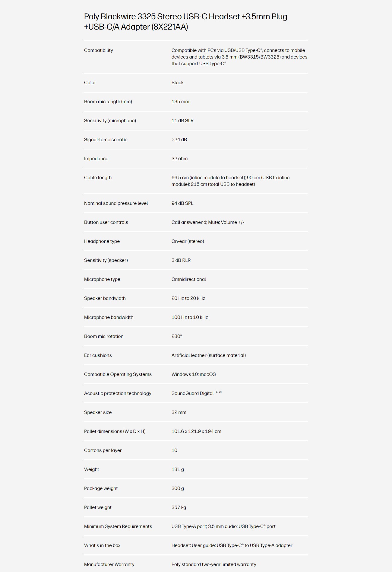Click the Pallet dimensions value
392x572 pixels.
(x=196, y=431)
